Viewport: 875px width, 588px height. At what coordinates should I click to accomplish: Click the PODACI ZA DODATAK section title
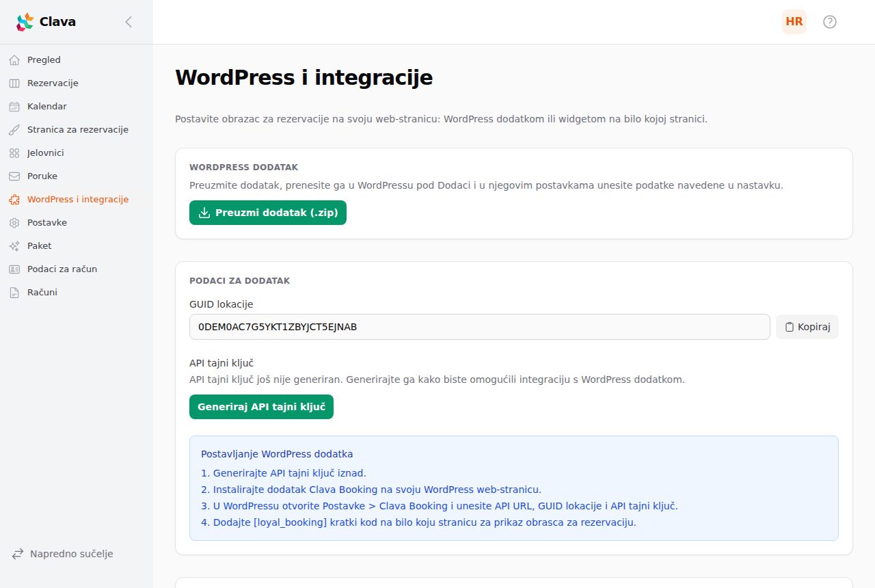240,281
